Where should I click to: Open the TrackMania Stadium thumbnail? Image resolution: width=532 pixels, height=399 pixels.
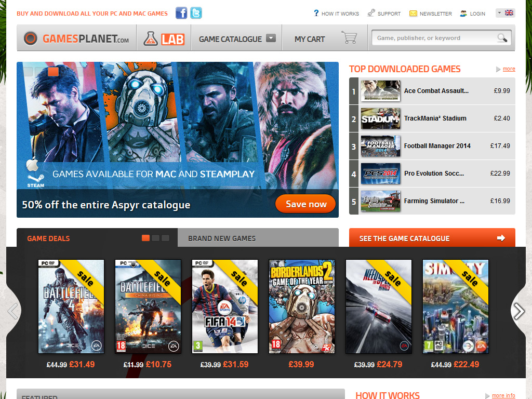[x=380, y=118]
